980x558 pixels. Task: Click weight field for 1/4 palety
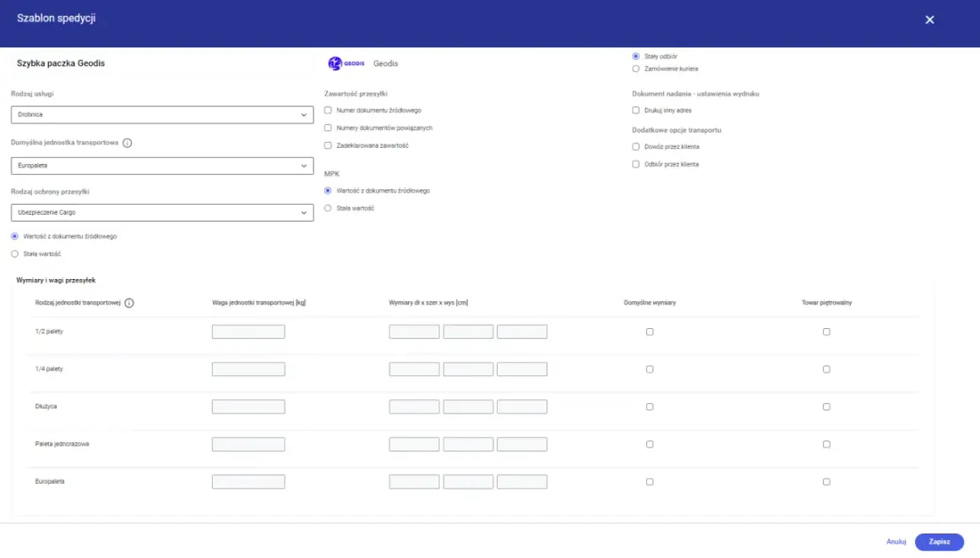(248, 369)
